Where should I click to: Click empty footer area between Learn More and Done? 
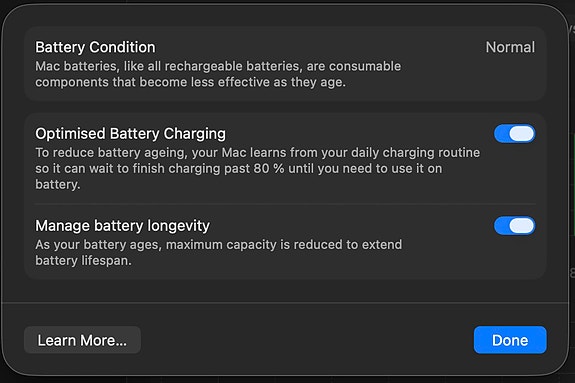click(x=307, y=340)
